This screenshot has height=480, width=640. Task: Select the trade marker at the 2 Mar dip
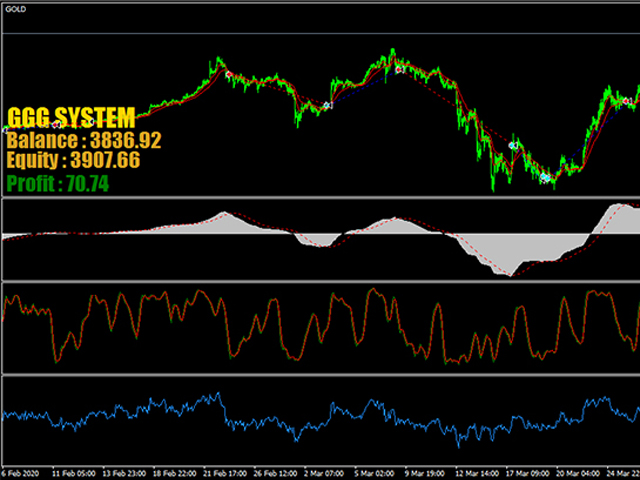tap(328, 106)
